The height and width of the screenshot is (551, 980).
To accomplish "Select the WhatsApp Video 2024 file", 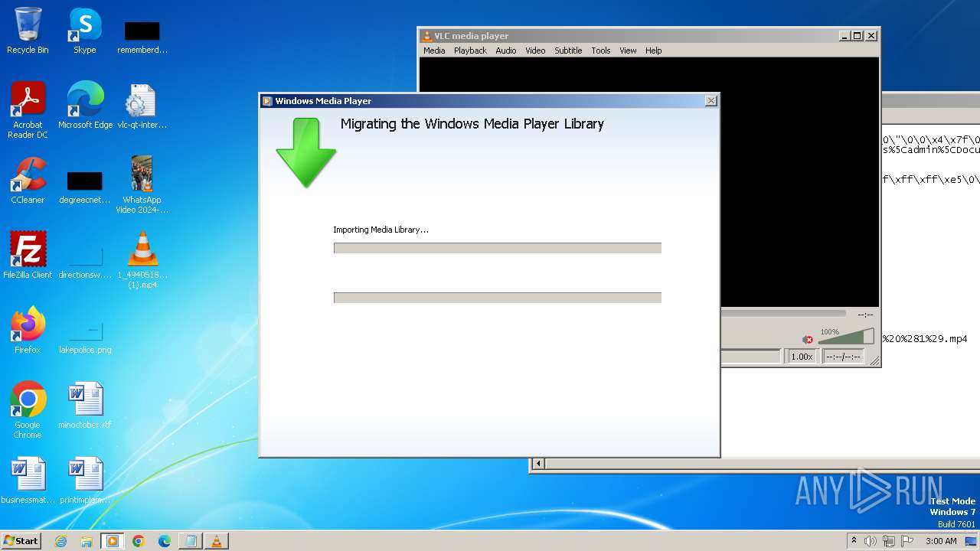I will coord(142,185).
